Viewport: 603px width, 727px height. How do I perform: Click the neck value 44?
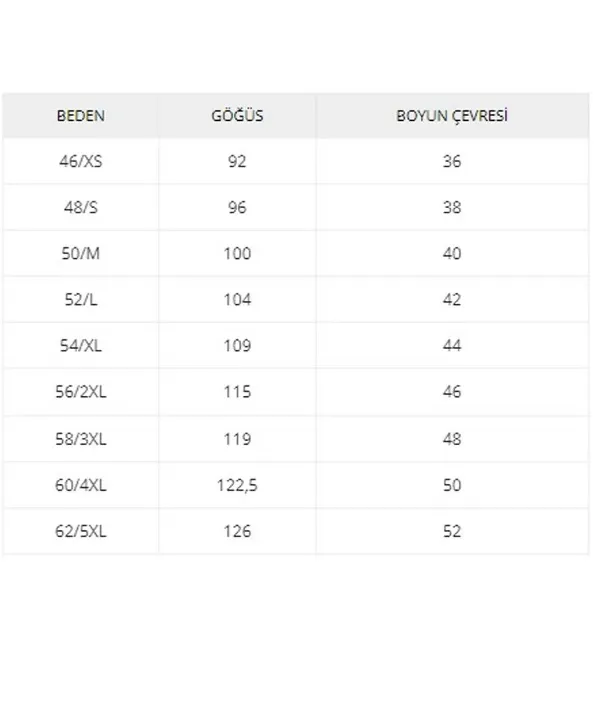point(452,345)
